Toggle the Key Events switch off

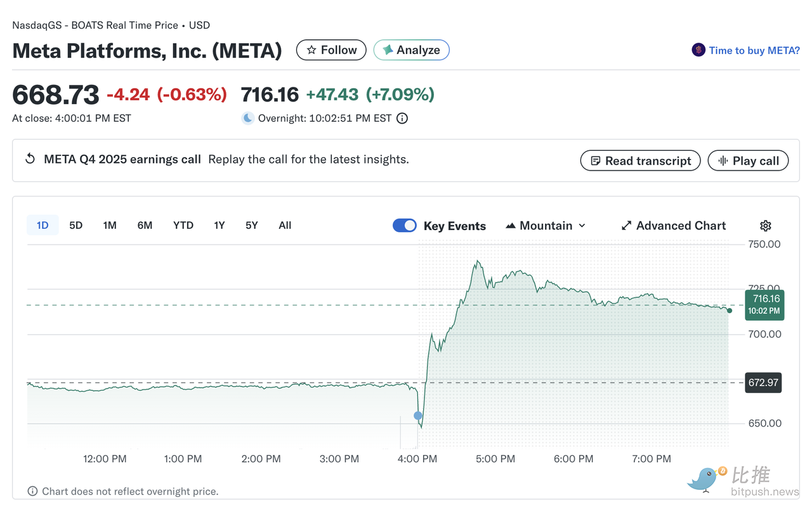click(405, 226)
